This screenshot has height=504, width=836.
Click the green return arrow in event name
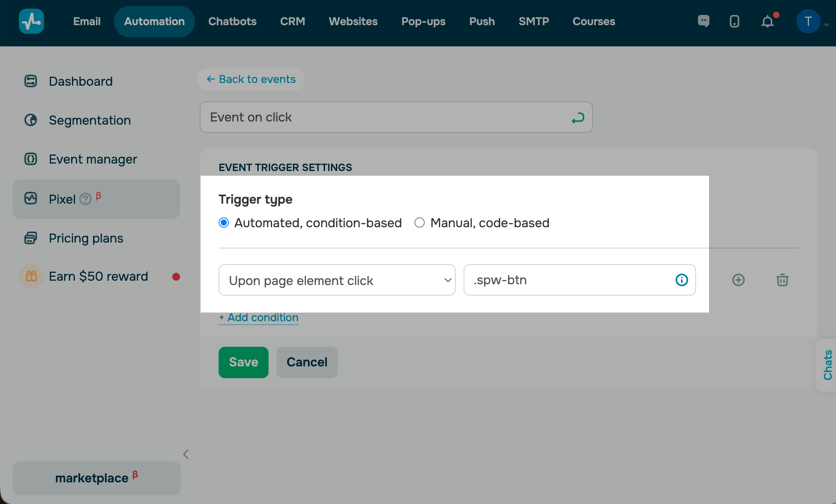(x=578, y=118)
